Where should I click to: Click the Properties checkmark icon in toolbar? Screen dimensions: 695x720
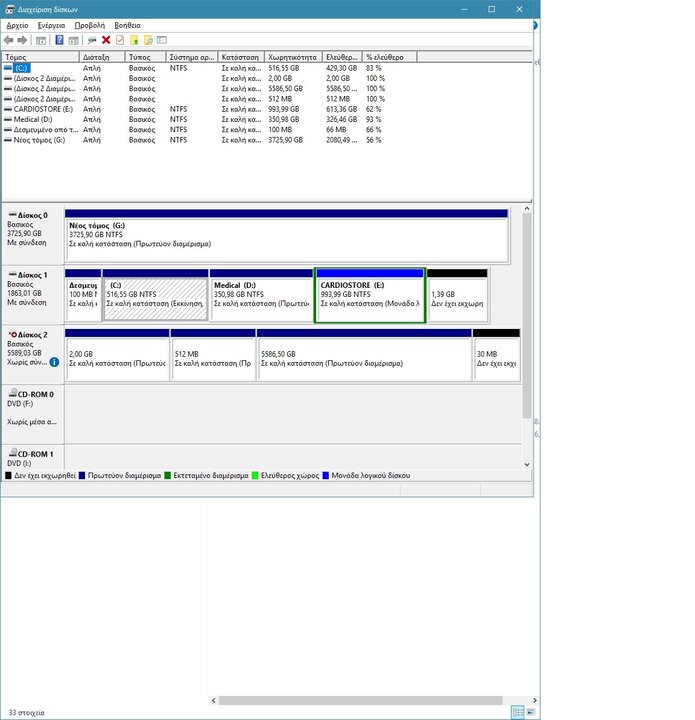[x=120, y=40]
